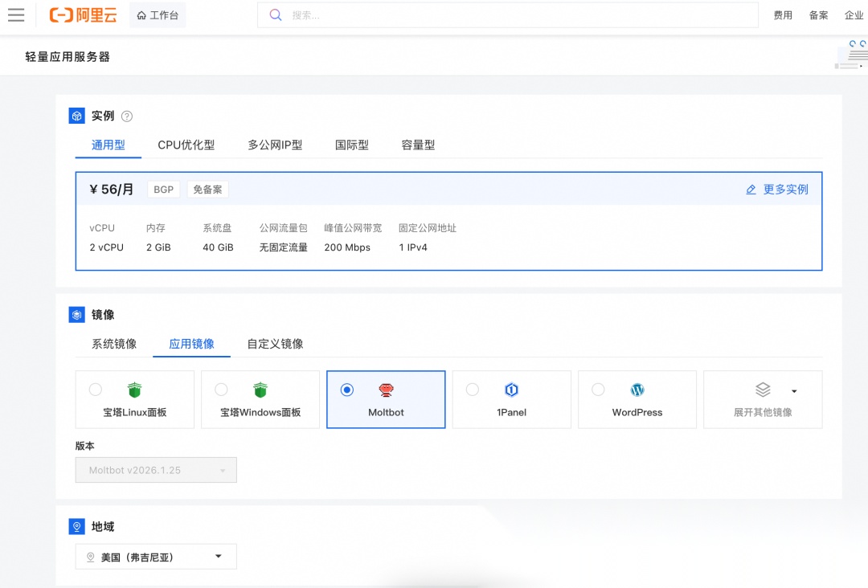
Task: Switch to the 系统镜像 tab
Action: click(x=114, y=344)
